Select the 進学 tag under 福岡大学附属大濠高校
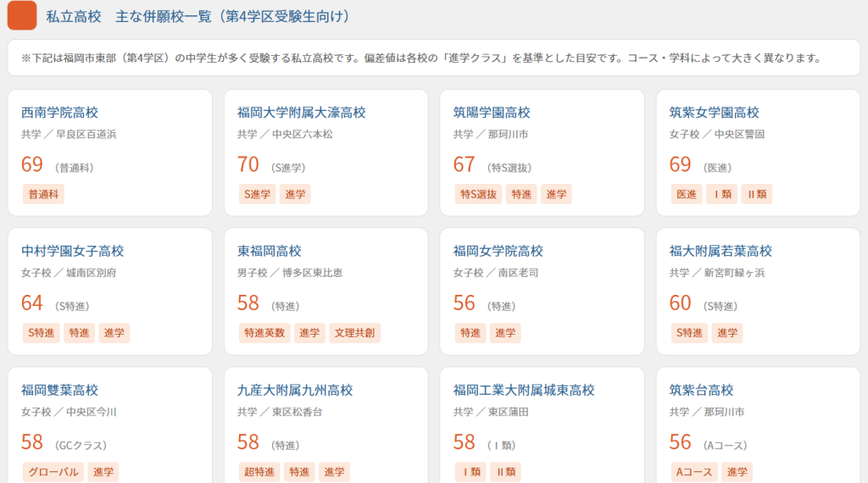The image size is (868, 483). point(295,194)
